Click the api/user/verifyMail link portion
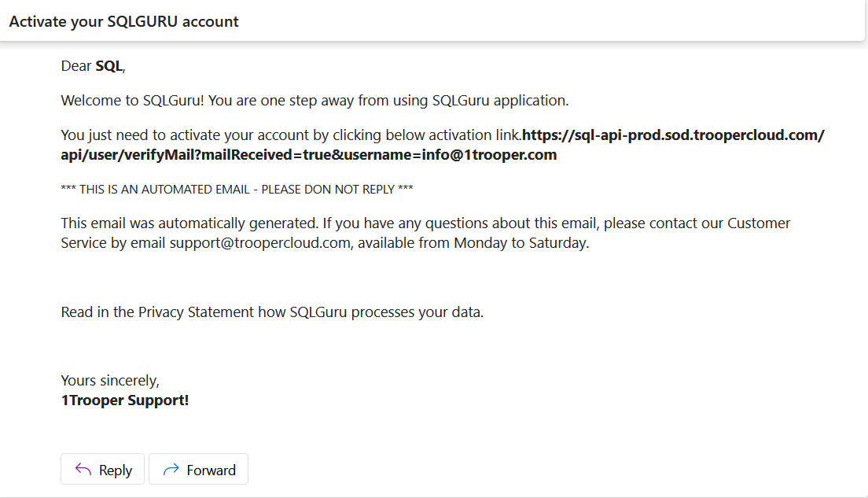Image resolution: width=868 pixels, height=498 pixels. 131,155
